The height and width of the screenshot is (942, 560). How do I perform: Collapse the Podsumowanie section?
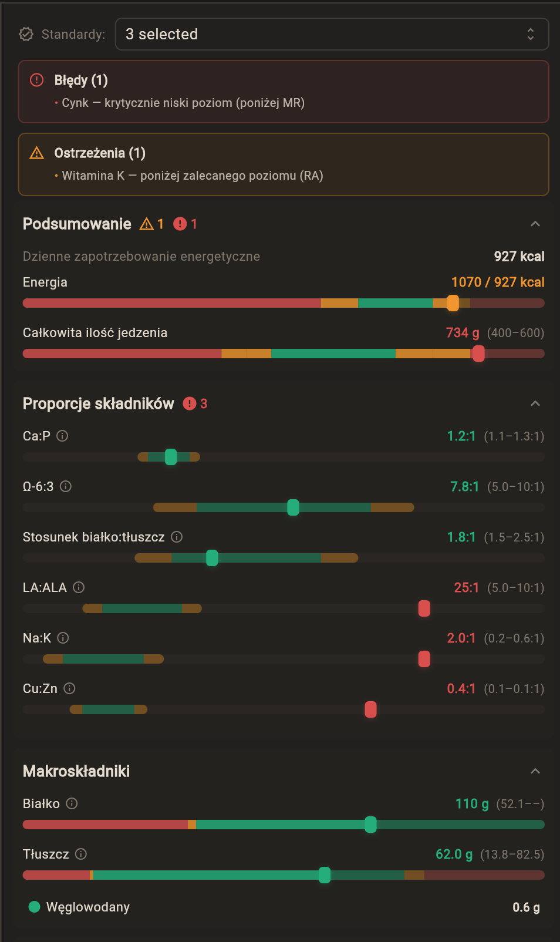(534, 224)
